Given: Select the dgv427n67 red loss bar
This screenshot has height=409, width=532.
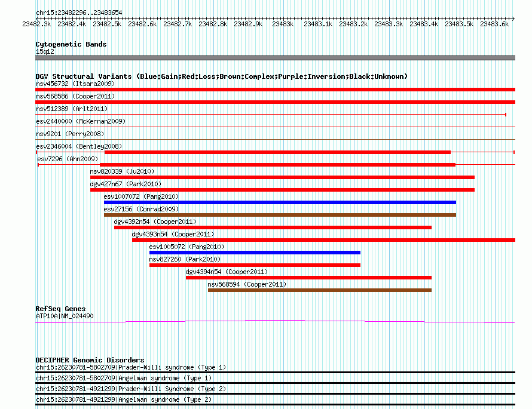Looking at the screenshot, I should pos(282,190).
